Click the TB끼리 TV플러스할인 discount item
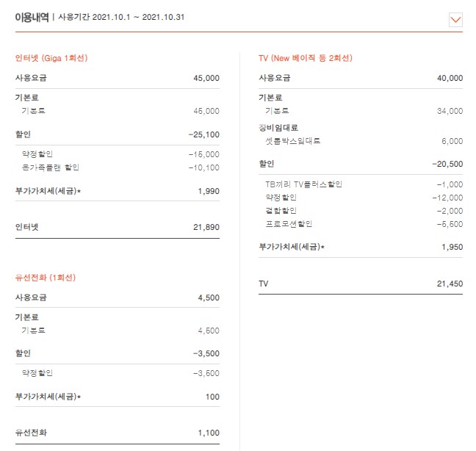Screen dimensions: 476x451 pos(303,184)
